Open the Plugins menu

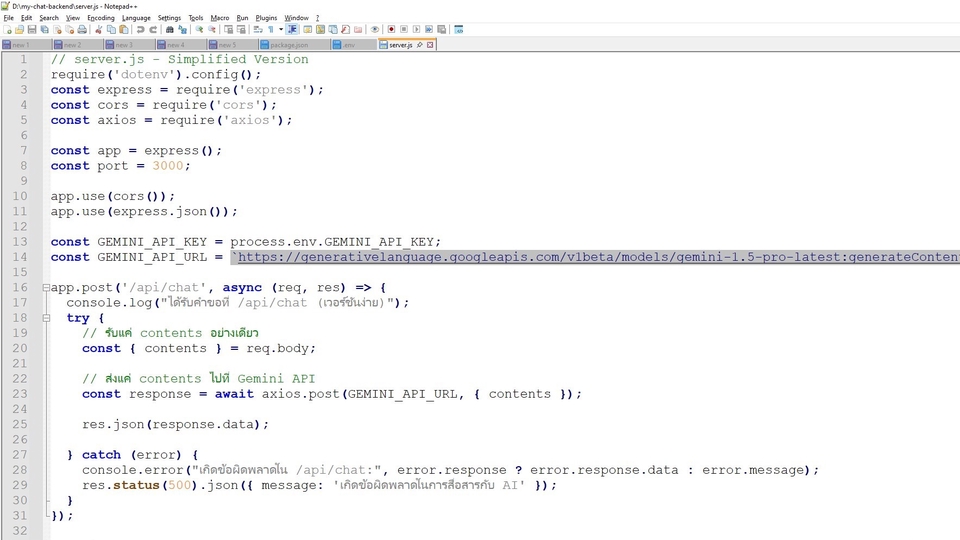tap(266, 18)
